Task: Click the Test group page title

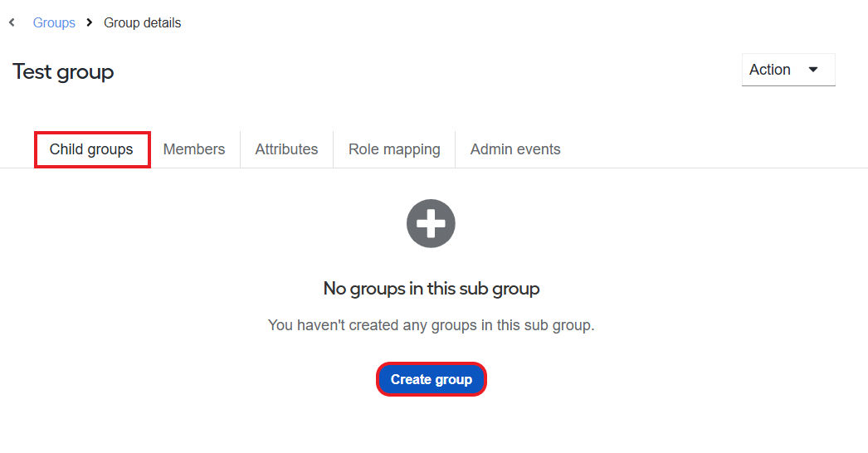Action: (63, 72)
